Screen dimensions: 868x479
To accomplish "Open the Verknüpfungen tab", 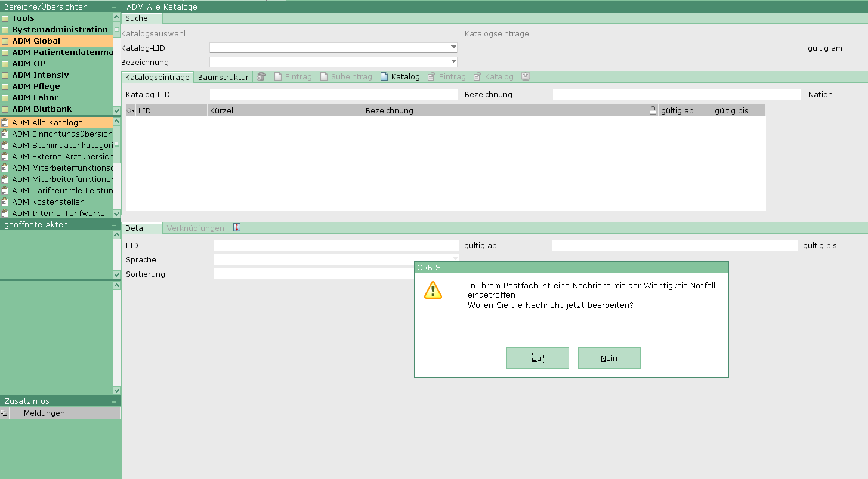I will (196, 228).
